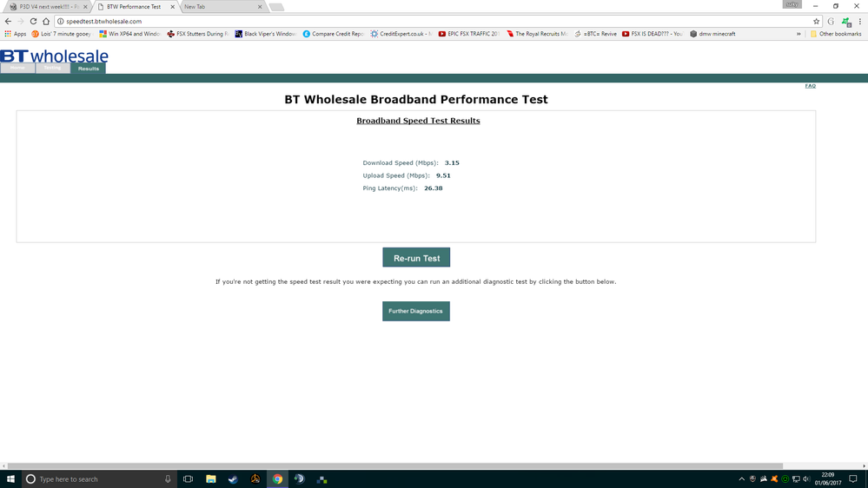Open Steam from the taskbar
The height and width of the screenshot is (488, 868).
point(233,479)
